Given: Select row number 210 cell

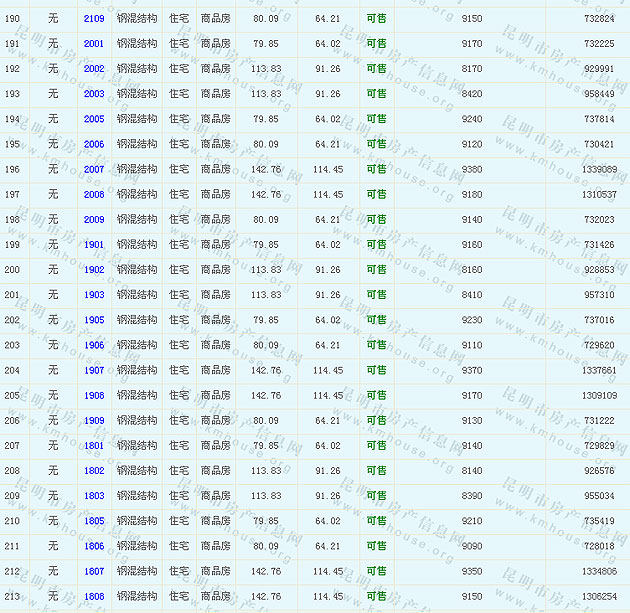Looking at the screenshot, I should click(12, 521).
